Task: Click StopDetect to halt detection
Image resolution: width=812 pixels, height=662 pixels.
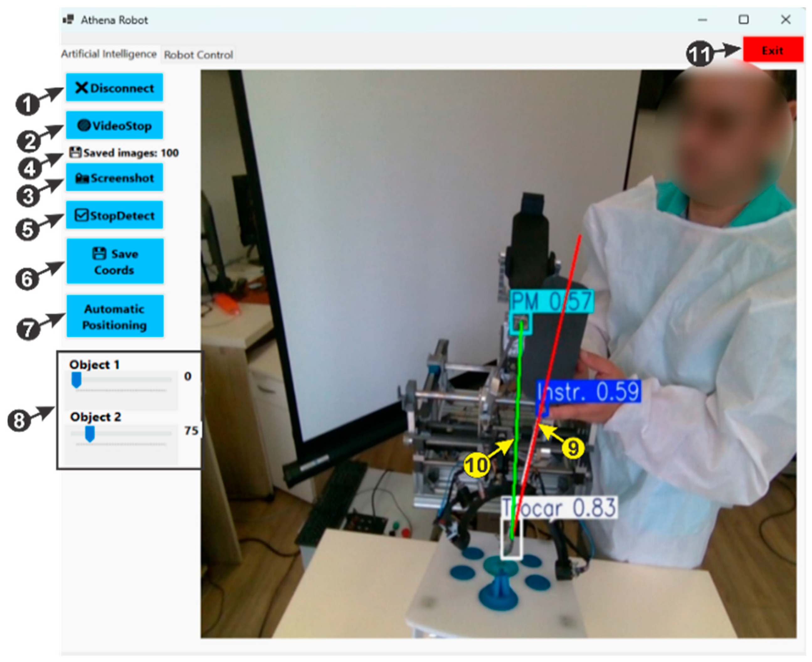Action: click(x=114, y=215)
